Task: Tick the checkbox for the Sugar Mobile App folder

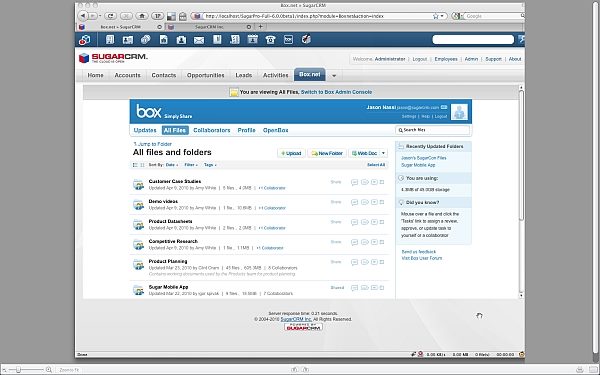Action: (382, 287)
